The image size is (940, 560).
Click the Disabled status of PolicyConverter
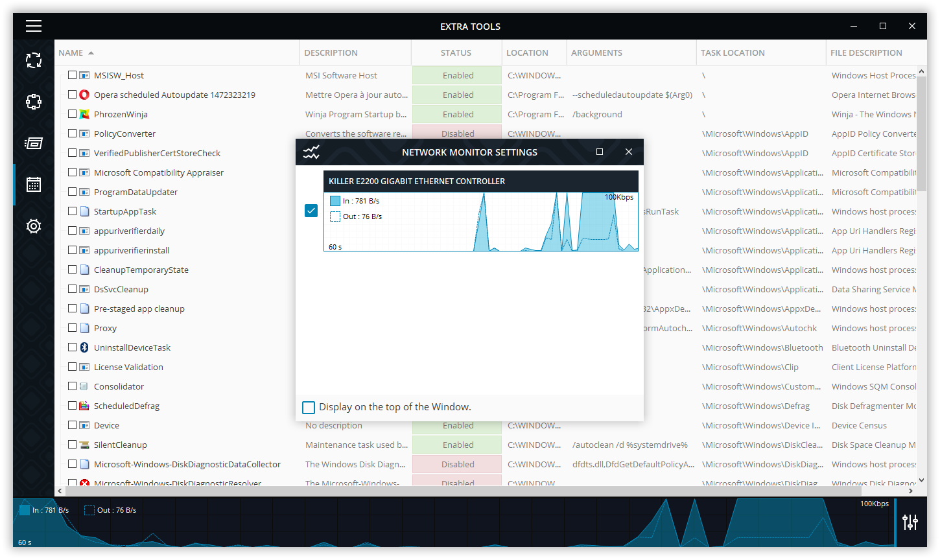[457, 132]
